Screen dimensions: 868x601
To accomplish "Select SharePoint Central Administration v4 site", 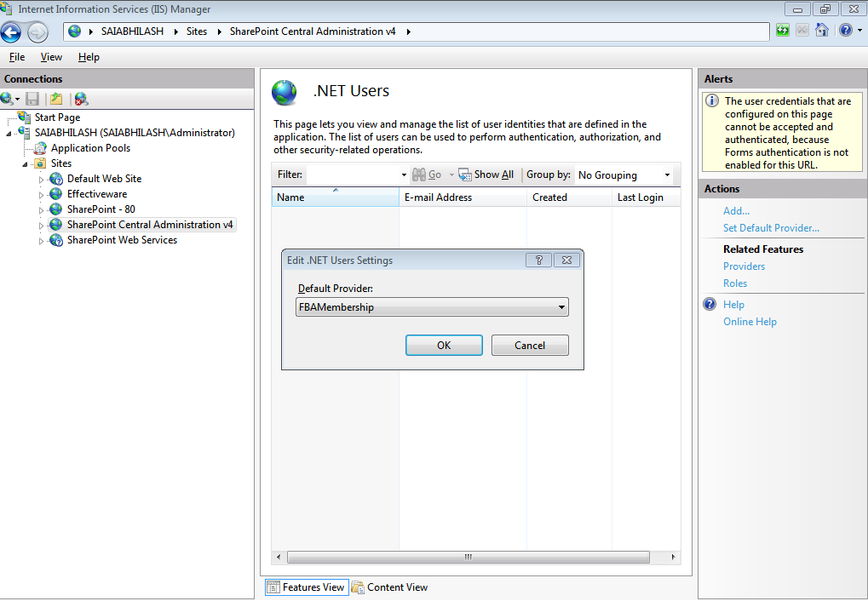I will point(149,225).
